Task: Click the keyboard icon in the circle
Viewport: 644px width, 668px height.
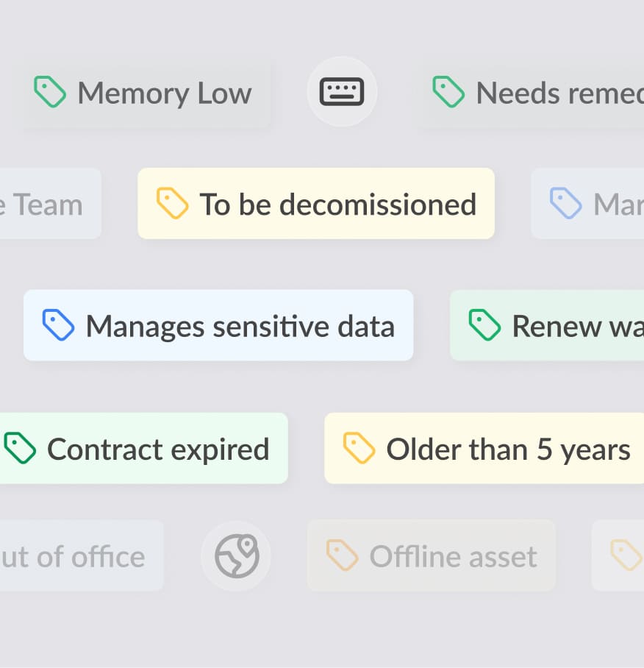Action: (342, 92)
